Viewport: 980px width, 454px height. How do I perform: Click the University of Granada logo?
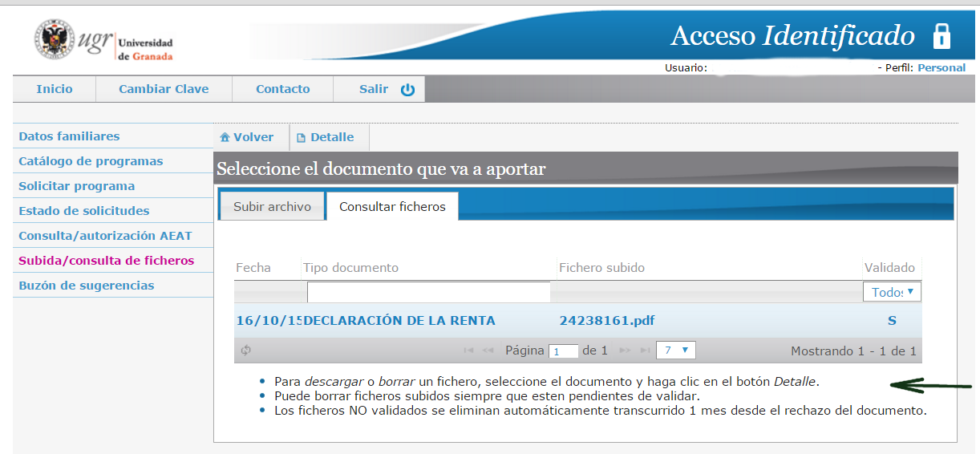point(103,41)
